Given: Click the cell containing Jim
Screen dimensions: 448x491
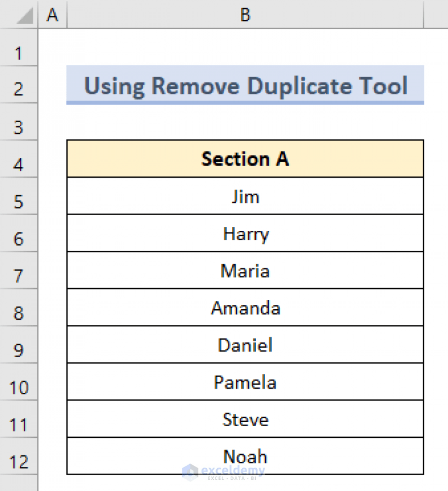Looking at the screenshot, I should tap(245, 196).
